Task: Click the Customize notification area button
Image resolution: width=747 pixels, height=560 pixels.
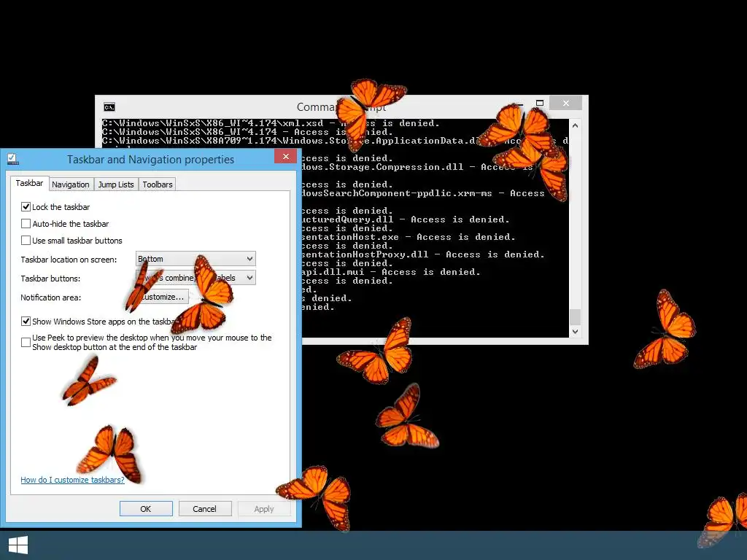Action: 162,297
